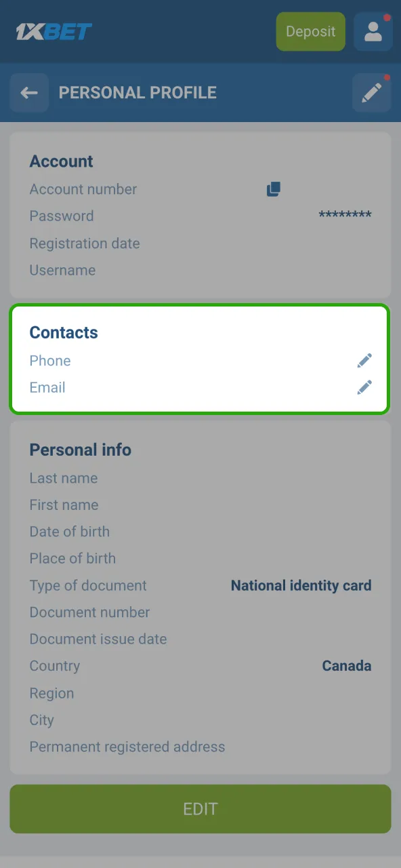Click the pencil icon in the header
The width and height of the screenshot is (401, 868).
372,92
